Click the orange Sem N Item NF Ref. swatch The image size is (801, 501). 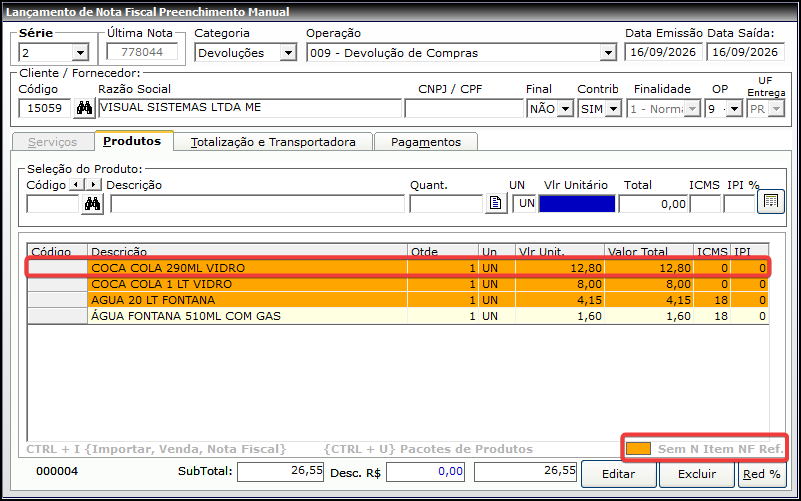coord(638,449)
